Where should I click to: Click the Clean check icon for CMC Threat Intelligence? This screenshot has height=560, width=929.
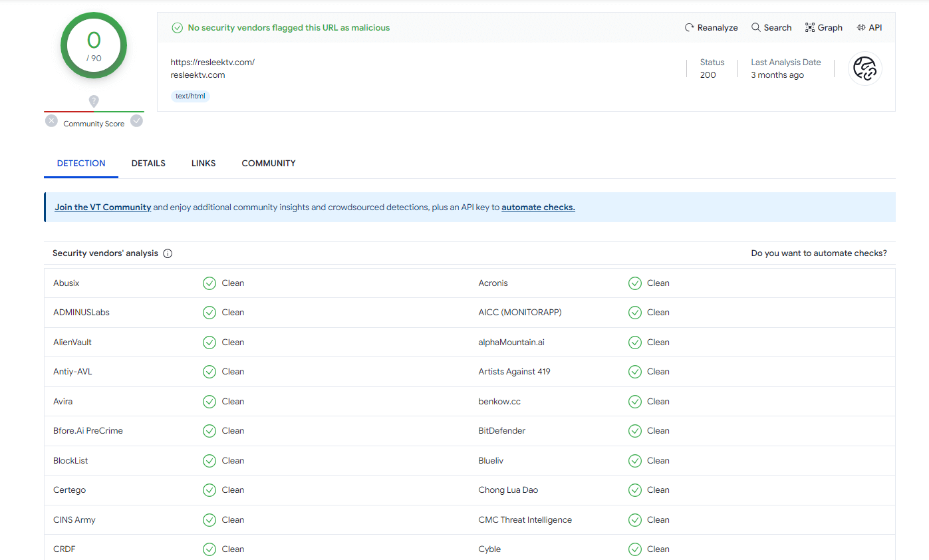point(635,520)
